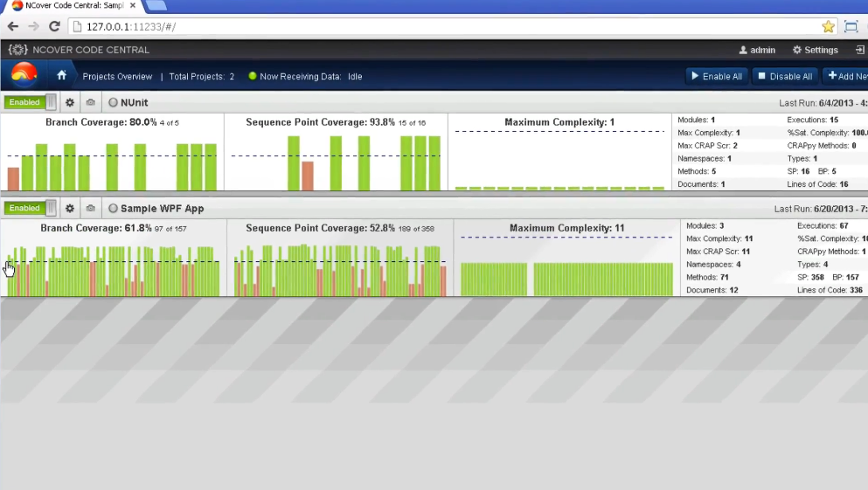Click the Sample WPF App Executions: 67 statistic
This screenshot has height=490, width=868.
(x=823, y=225)
